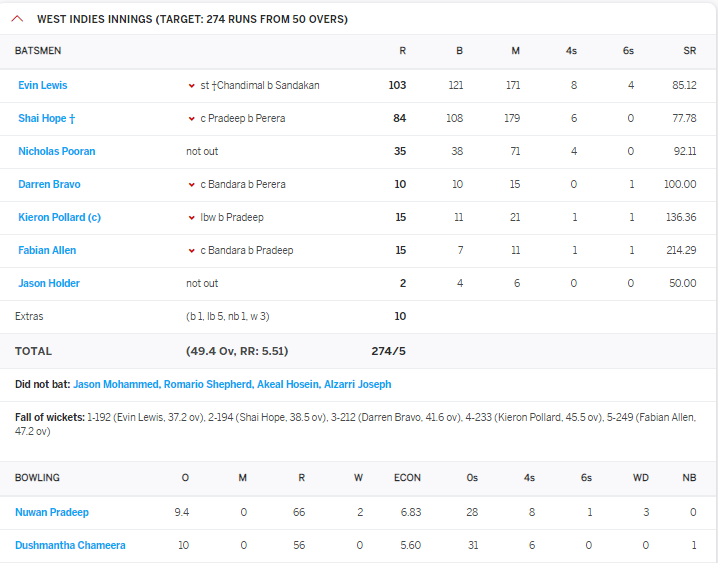The image size is (718, 563).
Task: Open Darren Bravo player link
Action: pos(49,185)
